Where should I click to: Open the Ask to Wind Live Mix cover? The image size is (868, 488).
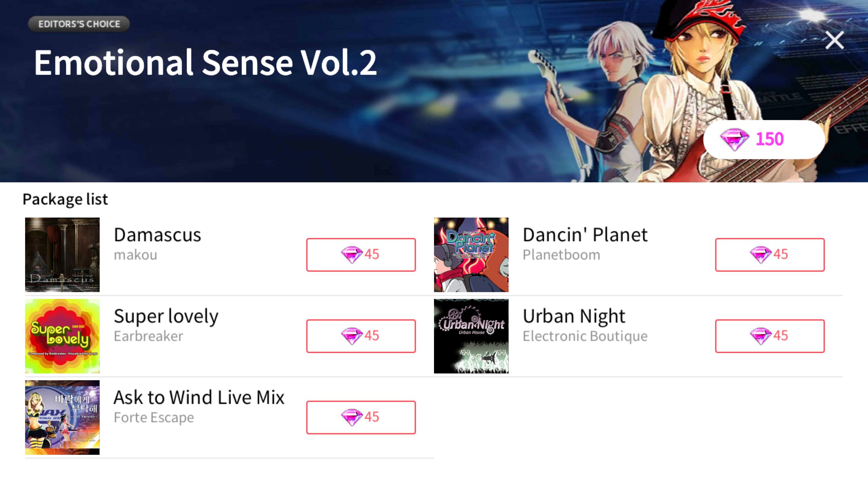62,417
